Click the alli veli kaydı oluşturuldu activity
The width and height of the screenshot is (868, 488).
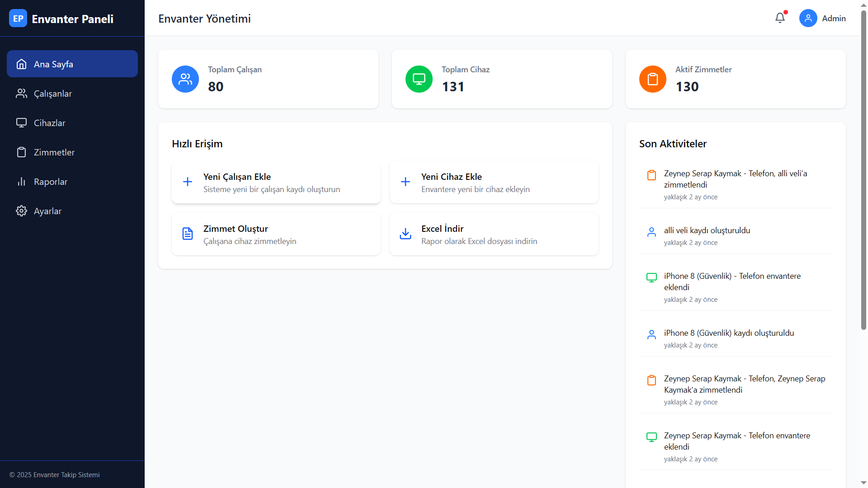[707, 230]
